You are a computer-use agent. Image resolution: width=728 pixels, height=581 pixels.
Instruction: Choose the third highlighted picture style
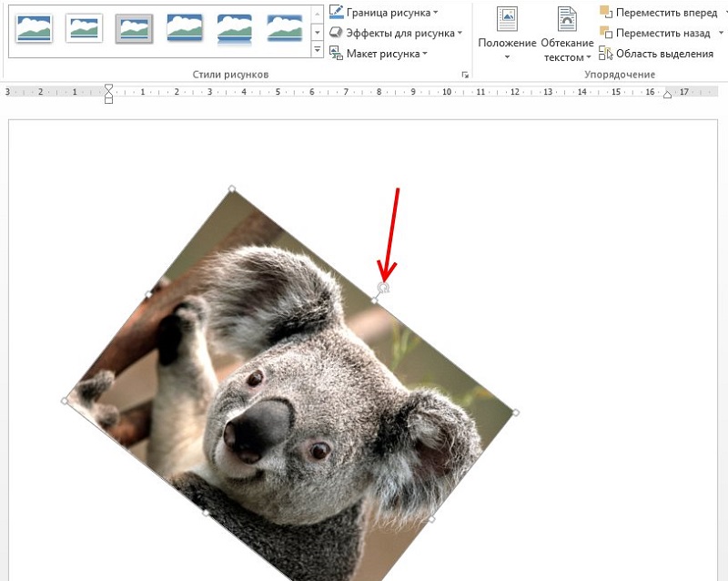134,28
